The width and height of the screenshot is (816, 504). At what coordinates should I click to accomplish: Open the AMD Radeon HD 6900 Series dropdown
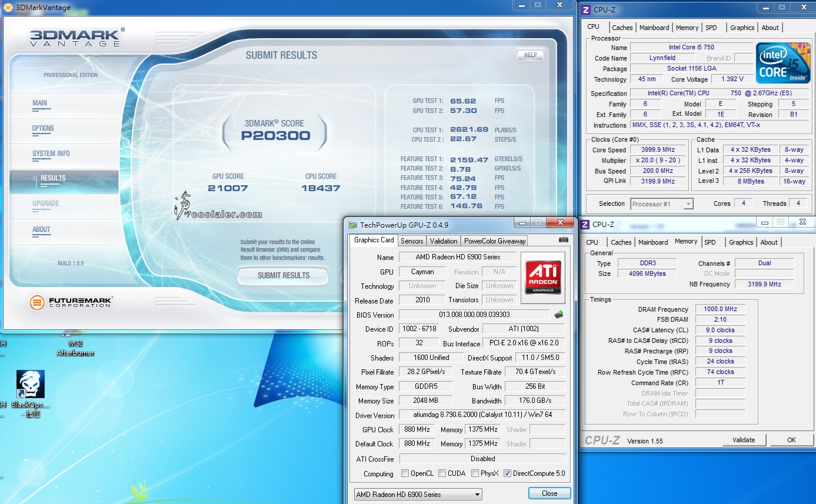[x=418, y=494]
